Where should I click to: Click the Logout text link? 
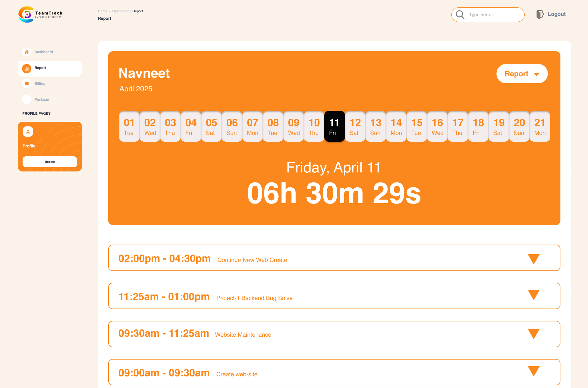pos(557,14)
